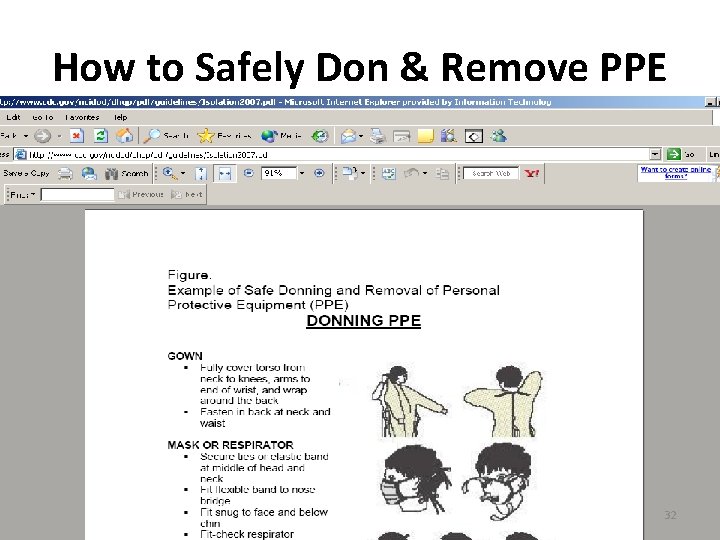Click the Find text input box
This screenshot has height=540, width=720.
pyautogui.click(x=77, y=195)
